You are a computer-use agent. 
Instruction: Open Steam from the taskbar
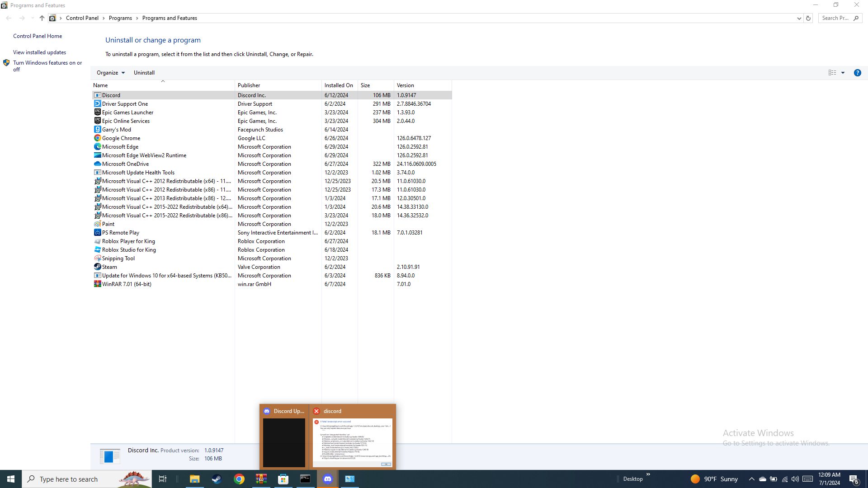tap(217, 479)
